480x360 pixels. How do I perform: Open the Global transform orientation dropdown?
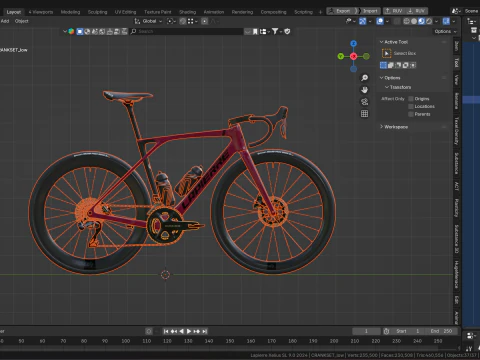148,21
